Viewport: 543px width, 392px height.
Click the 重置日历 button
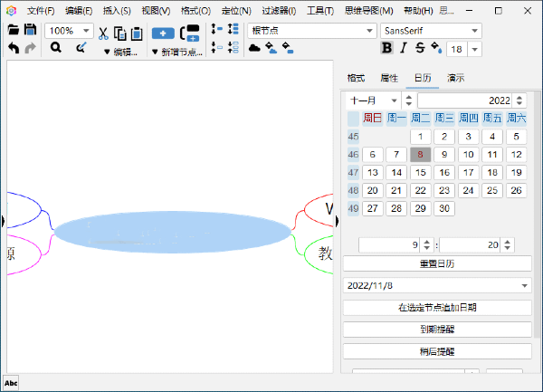click(x=437, y=264)
